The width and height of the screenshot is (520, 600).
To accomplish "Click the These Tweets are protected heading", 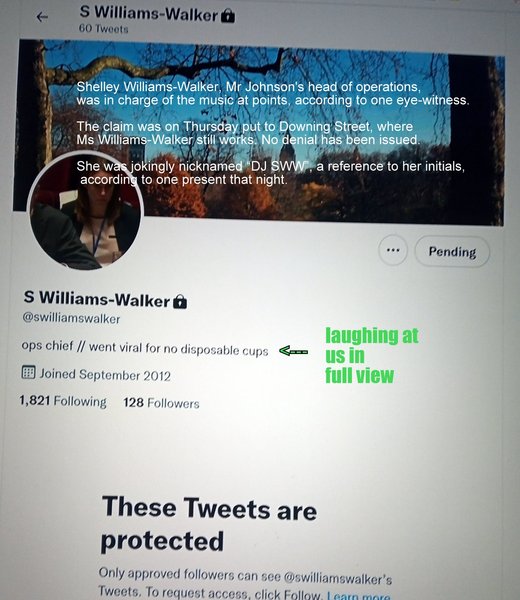I will coord(209,523).
